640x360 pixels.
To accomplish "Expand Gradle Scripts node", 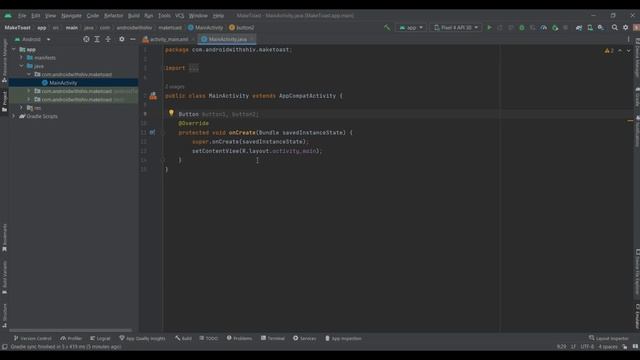I will 14,116.
